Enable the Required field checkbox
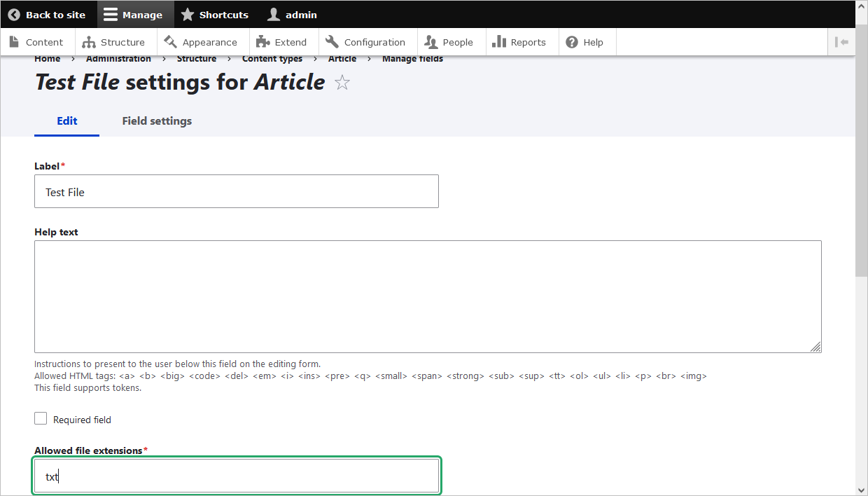 [40, 418]
